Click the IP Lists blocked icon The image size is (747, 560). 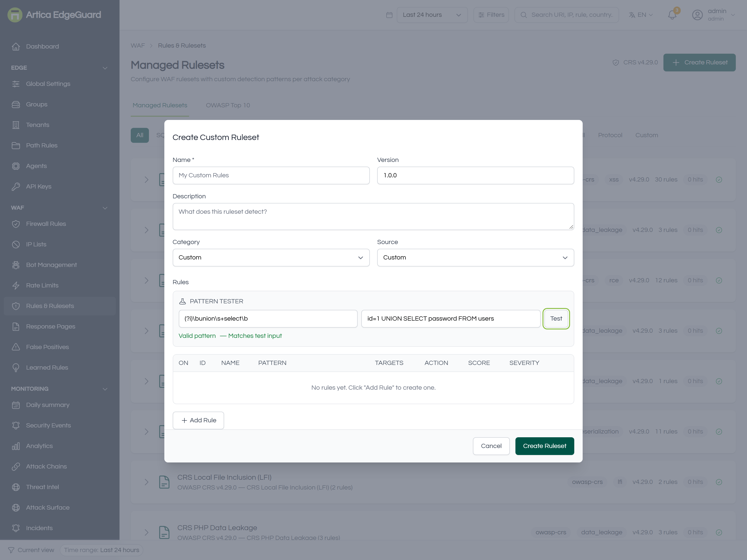click(x=16, y=244)
